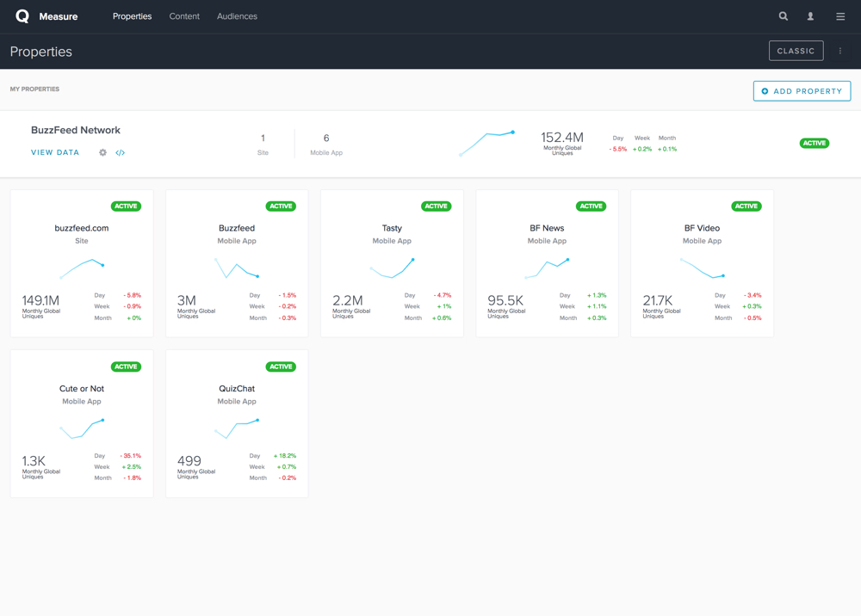This screenshot has height=616, width=861.
Task: Click the Active badge on BF News card
Action: 591,206
